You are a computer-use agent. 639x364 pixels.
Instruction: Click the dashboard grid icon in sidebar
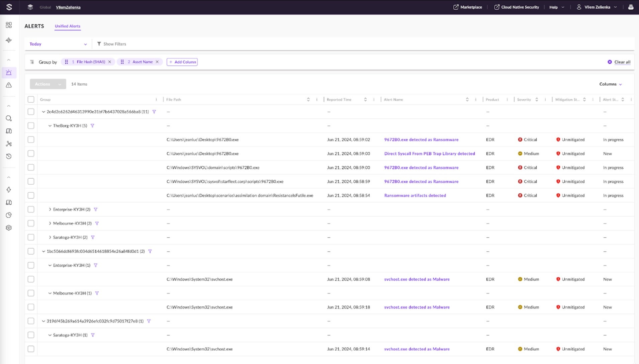(9, 25)
